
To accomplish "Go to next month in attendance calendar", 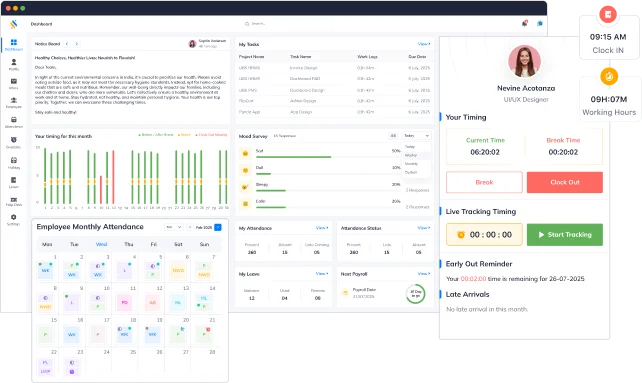I will click(218, 227).
